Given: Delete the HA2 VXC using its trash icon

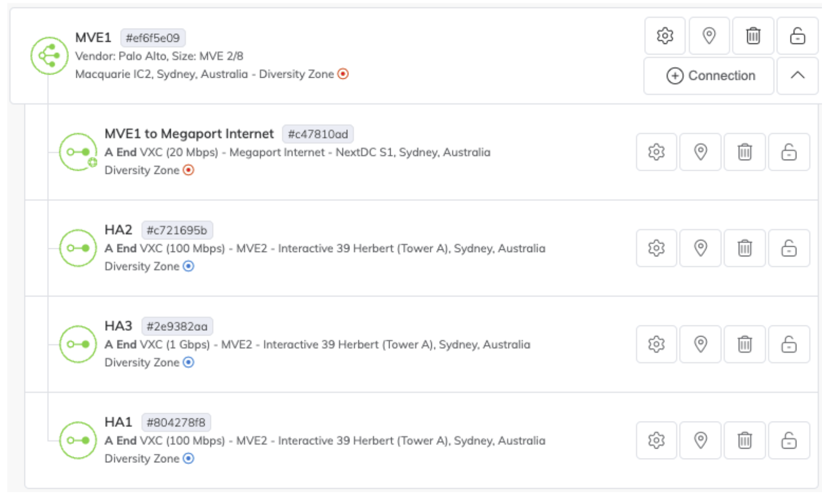Looking at the screenshot, I should 745,248.
